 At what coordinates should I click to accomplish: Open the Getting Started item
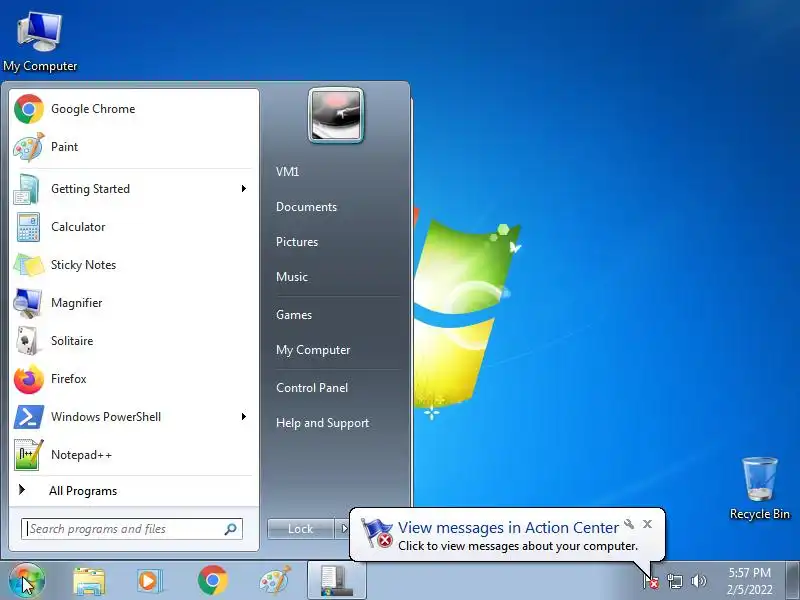pos(133,189)
